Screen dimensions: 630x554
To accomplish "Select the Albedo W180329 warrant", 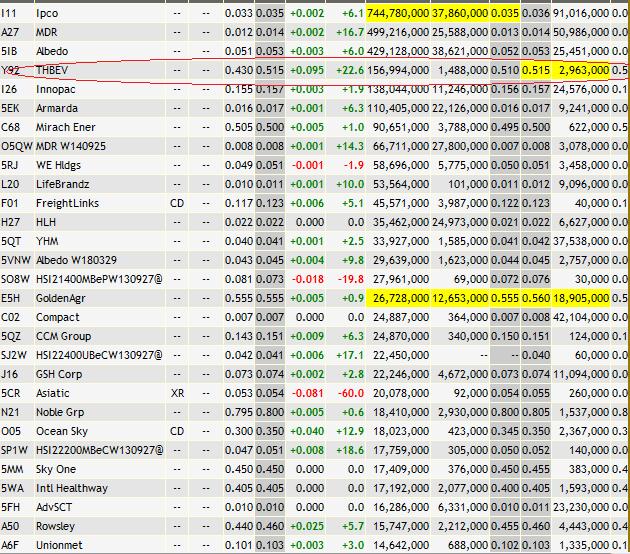I will click(x=76, y=260).
